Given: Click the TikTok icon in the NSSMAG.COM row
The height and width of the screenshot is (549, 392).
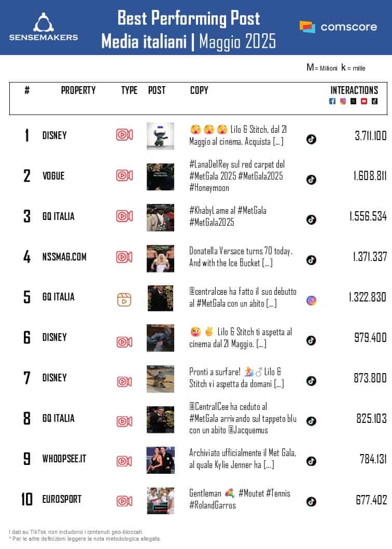Looking at the screenshot, I should coord(311,260).
